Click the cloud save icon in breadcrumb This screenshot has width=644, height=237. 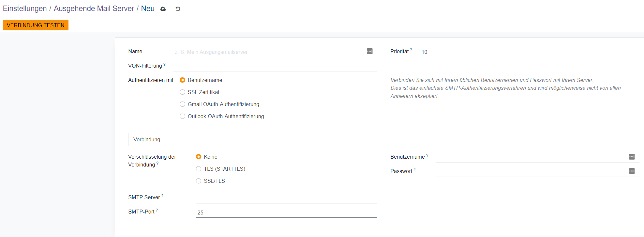(163, 9)
